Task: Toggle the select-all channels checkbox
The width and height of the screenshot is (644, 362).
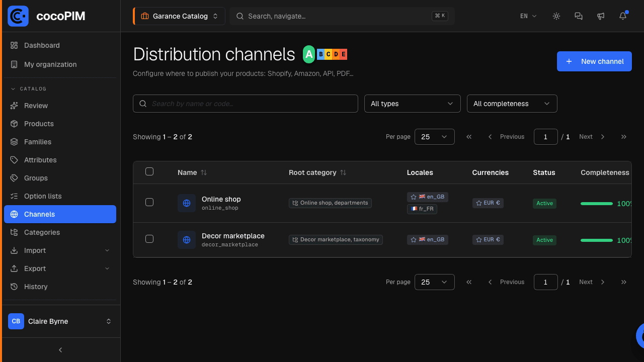Action: pyautogui.click(x=149, y=171)
